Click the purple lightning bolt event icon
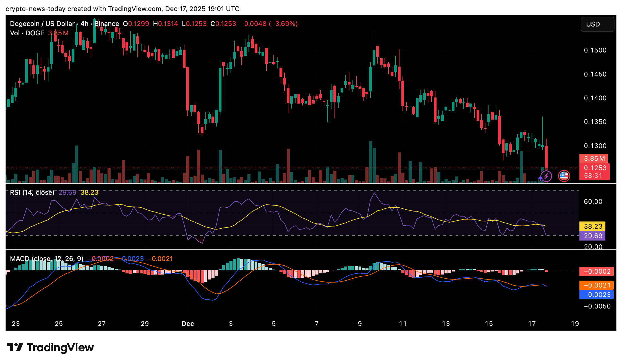 [546, 176]
